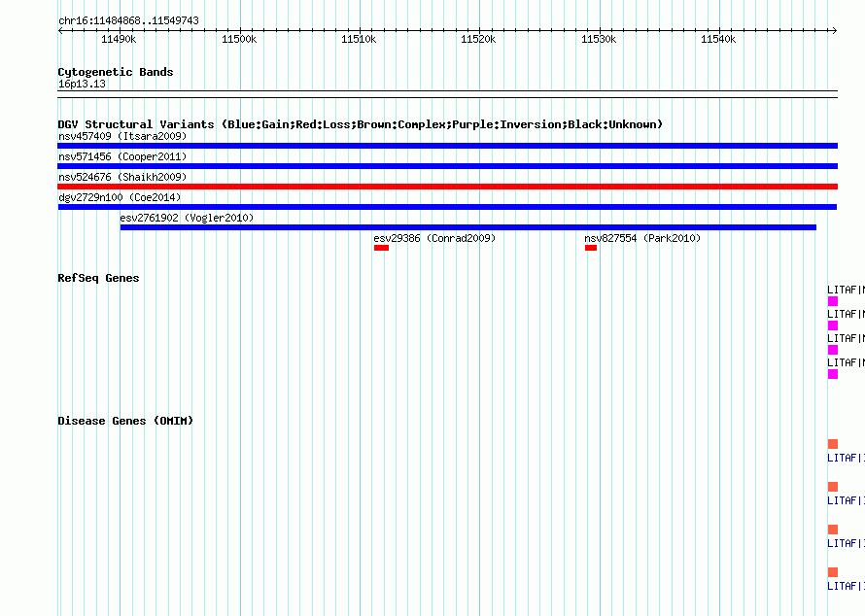Click the bottommost magenta LITAF RefSeq box
865x616 pixels.
point(833,374)
